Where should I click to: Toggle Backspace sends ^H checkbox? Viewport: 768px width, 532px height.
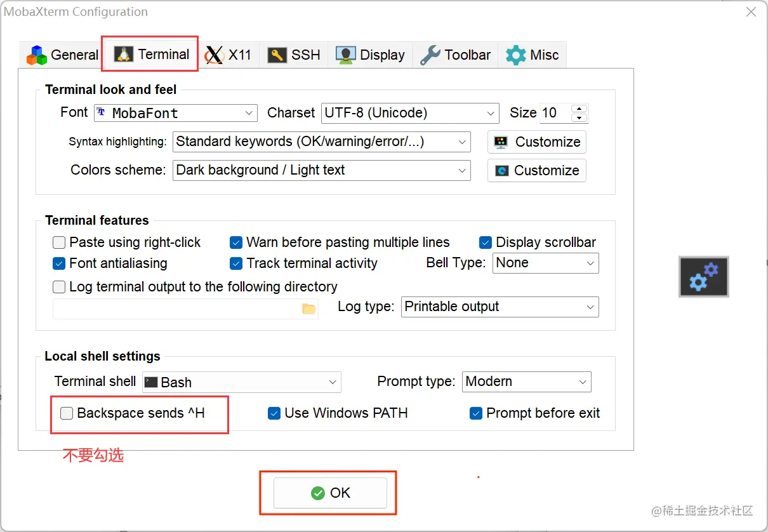click(x=67, y=413)
